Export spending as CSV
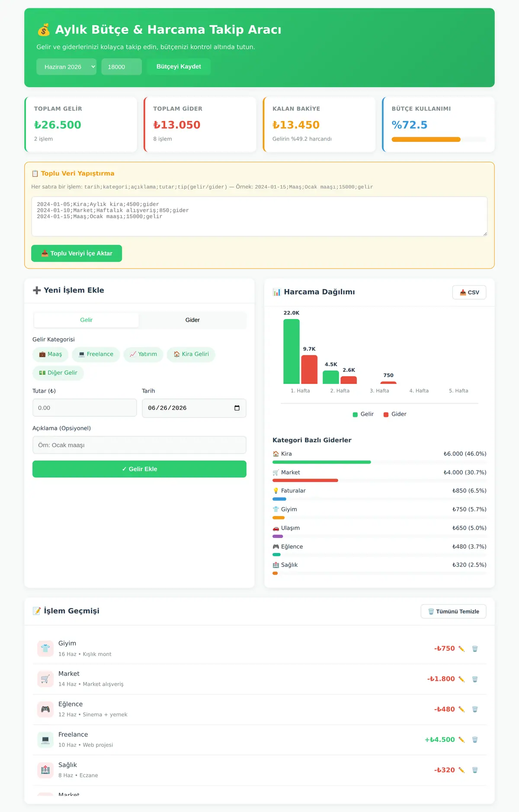The width and height of the screenshot is (519, 812). click(x=469, y=292)
